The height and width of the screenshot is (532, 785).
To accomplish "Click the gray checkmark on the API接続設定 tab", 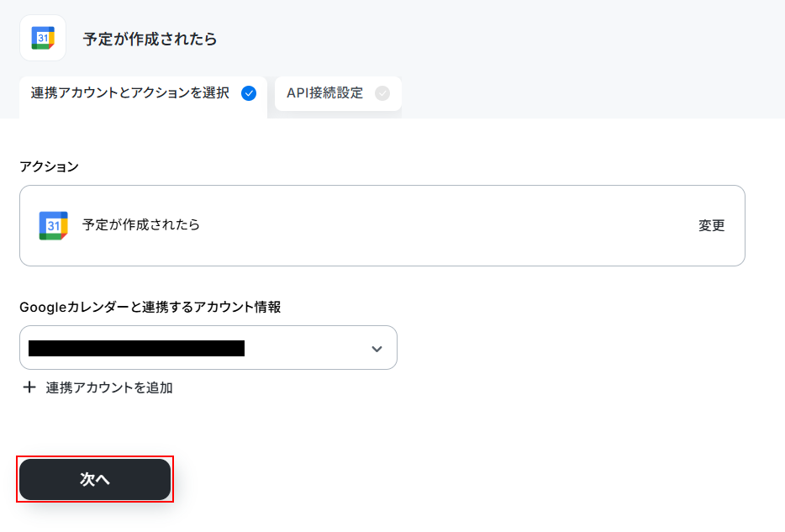I will (382, 93).
